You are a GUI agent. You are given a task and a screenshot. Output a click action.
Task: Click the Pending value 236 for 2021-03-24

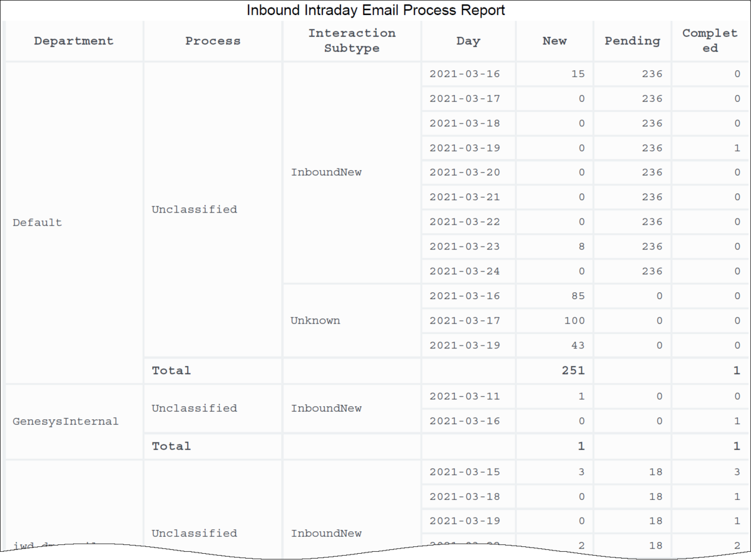[632, 272]
